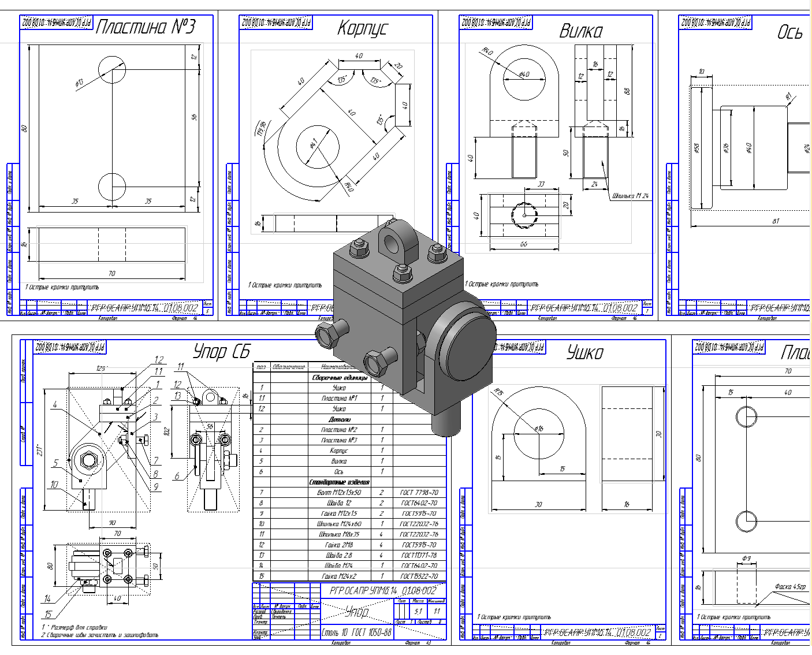Click the 'Детали' section header in the table
The width and height of the screenshot is (812, 655).
click(x=340, y=419)
